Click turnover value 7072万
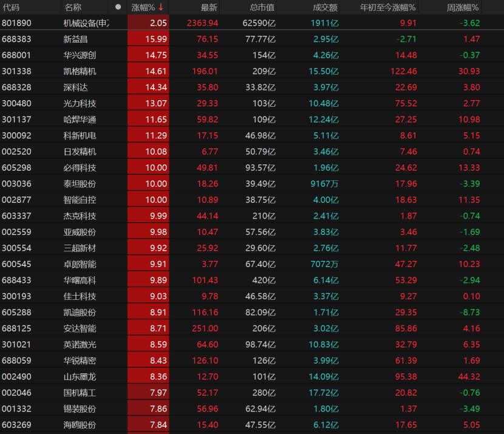 (x=325, y=264)
